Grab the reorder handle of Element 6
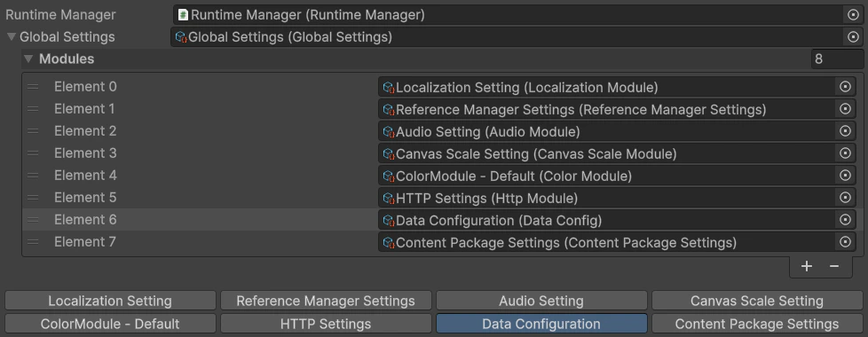The image size is (868, 337). (33, 220)
